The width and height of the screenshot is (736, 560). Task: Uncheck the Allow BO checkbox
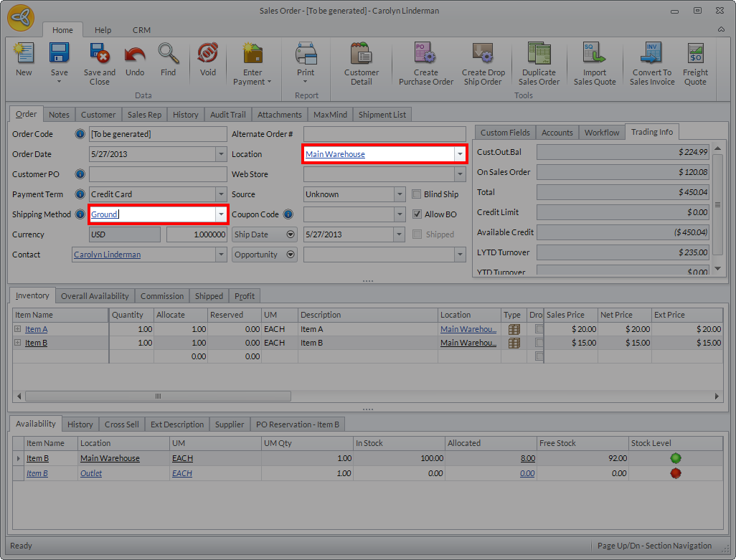(417, 214)
